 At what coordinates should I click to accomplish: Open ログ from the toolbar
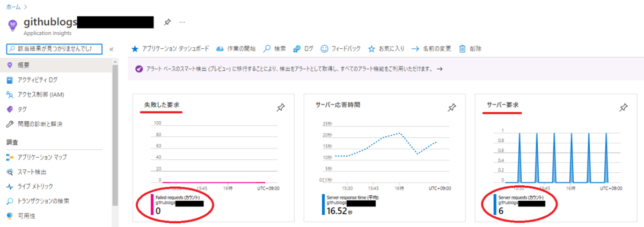[303, 49]
